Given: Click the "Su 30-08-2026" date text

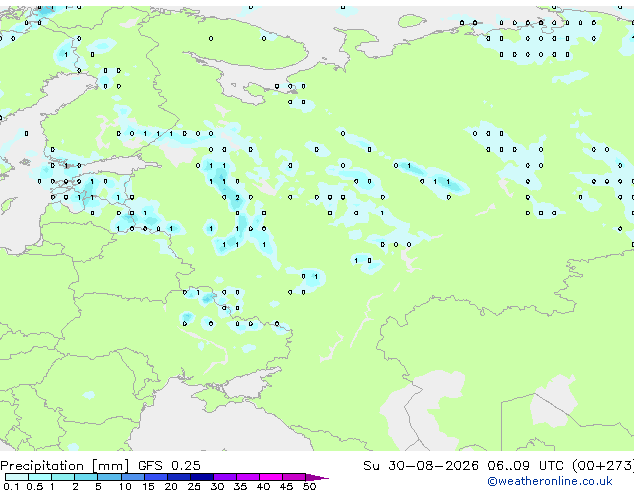Looking at the screenshot, I should (x=421, y=466).
